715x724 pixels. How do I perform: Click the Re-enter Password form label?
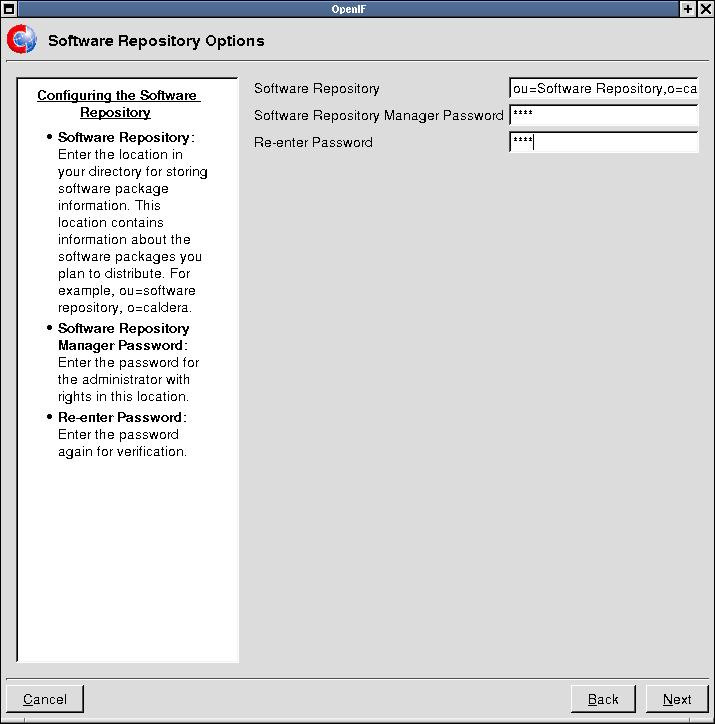click(x=313, y=143)
